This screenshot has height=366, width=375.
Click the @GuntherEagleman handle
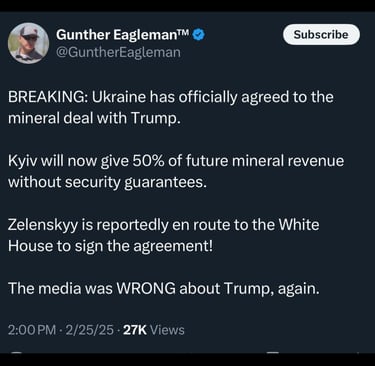pyautogui.click(x=118, y=53)
